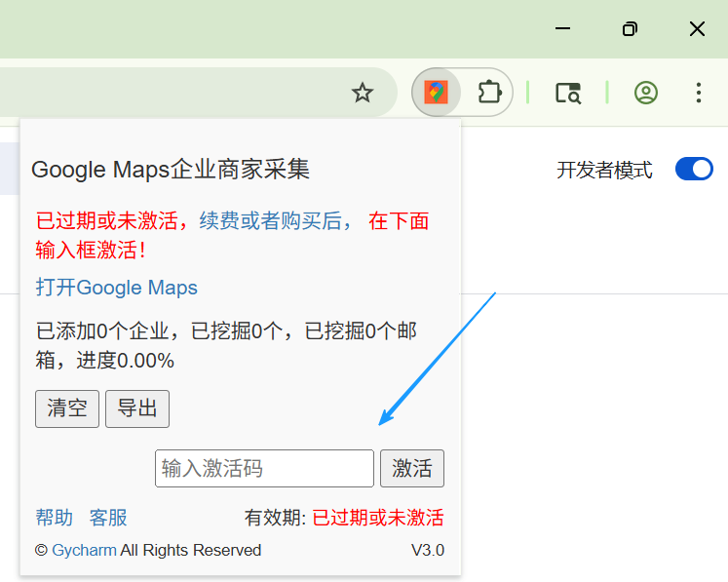Open the Extensions puzzle-piece menu
Image resolution: width=728 pixels, height=582 pixels.
pyautogui.click(x=489, y=92)
